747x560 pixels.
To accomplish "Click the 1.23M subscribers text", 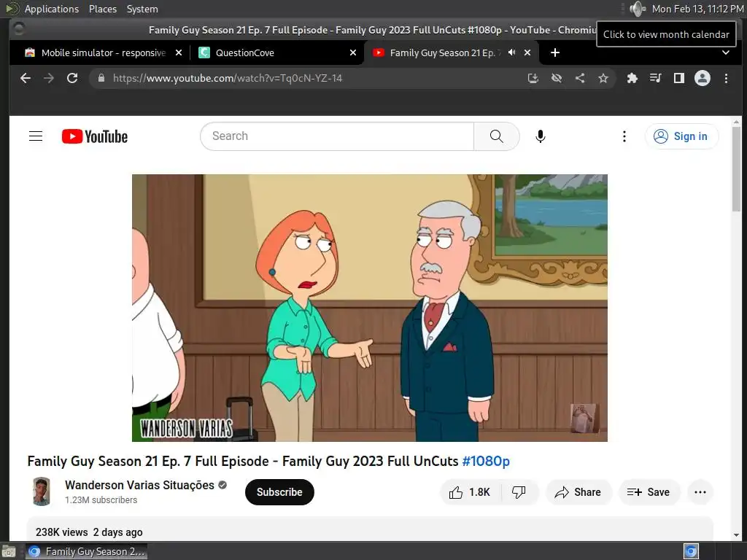I will (101, 500).
